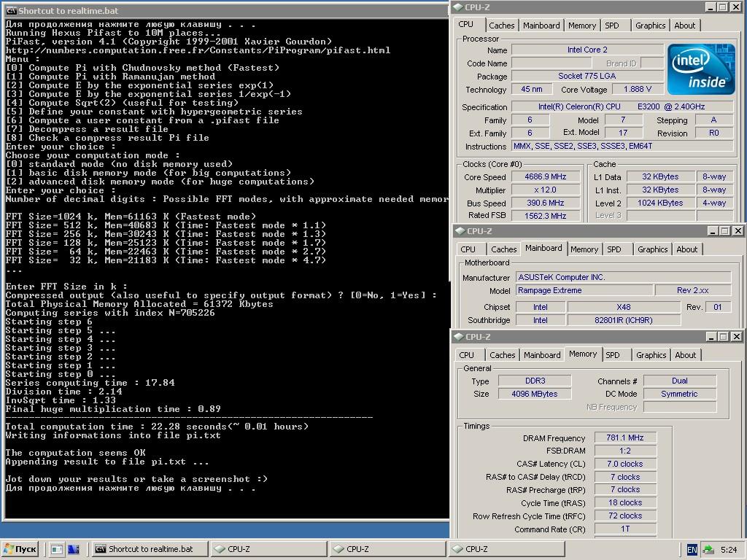Click the safely remove hardware tray icon

(708, 550)
